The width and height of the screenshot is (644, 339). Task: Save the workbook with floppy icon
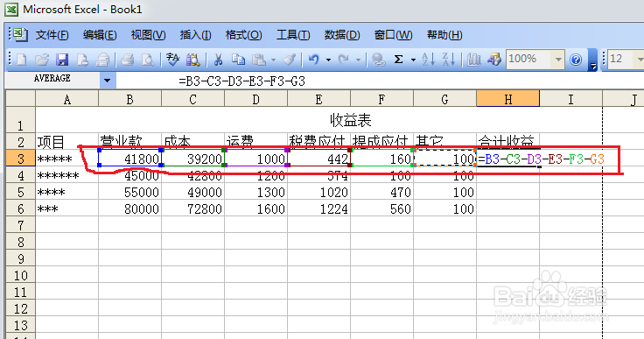tap(62, 60)
